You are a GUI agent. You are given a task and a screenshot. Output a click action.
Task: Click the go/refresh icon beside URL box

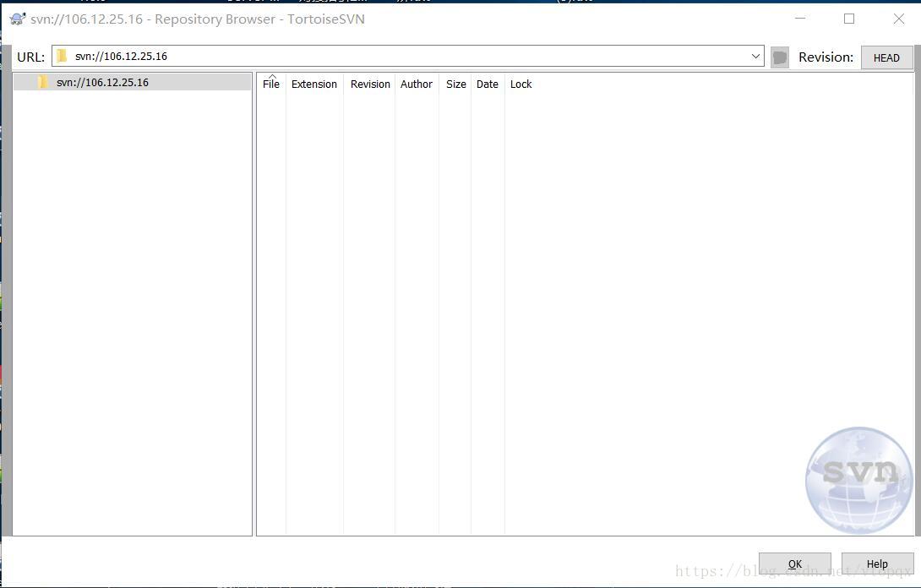click(x=779, y=57)
